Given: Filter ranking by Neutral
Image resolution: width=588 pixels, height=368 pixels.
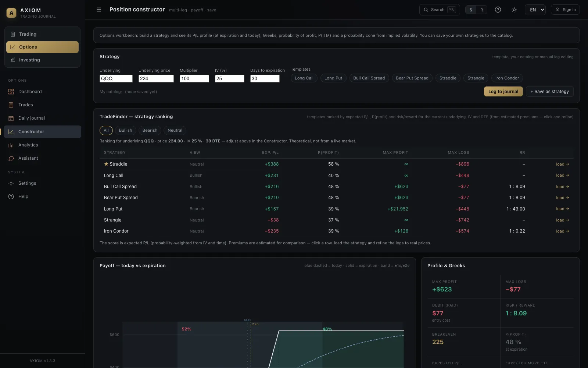Looking at the screenshot, I should point(175,130).
